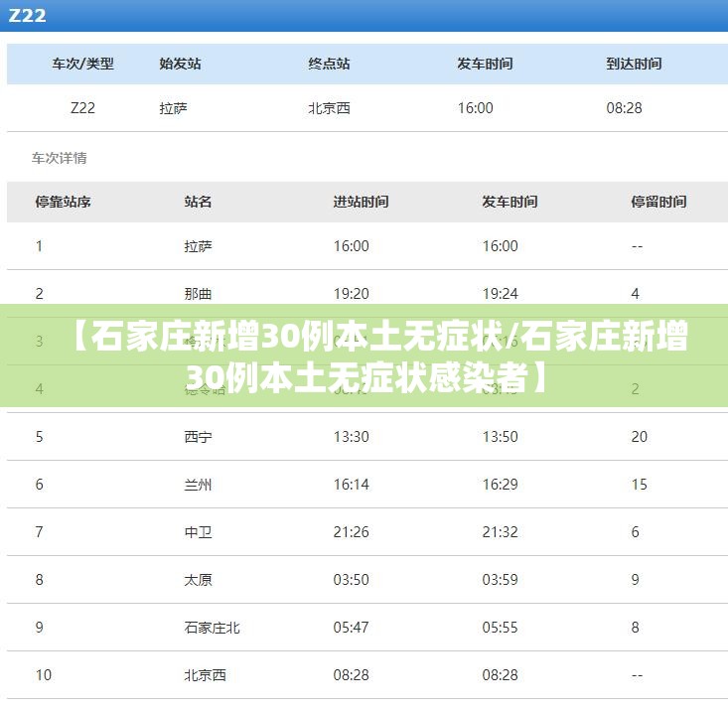Click station name 拉萨 in stop row 1
Screen dimensions: 728x712
click(199, 246)
